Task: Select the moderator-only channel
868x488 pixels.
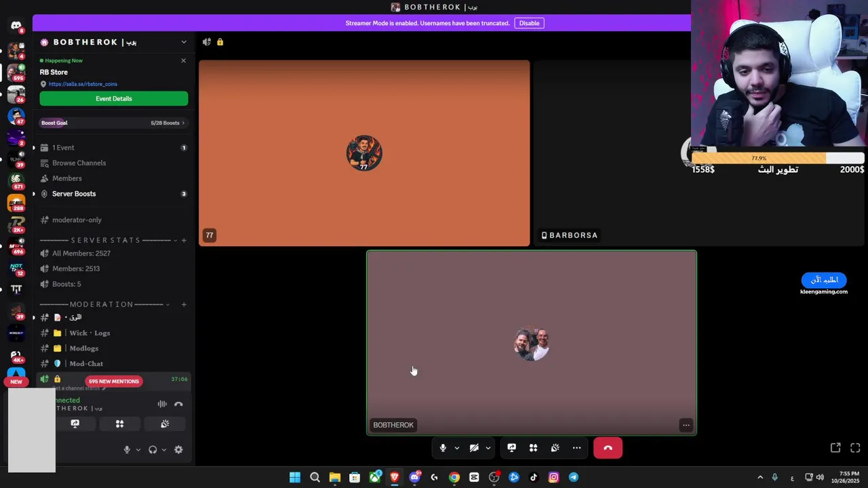Action: (x=113, y=220)
